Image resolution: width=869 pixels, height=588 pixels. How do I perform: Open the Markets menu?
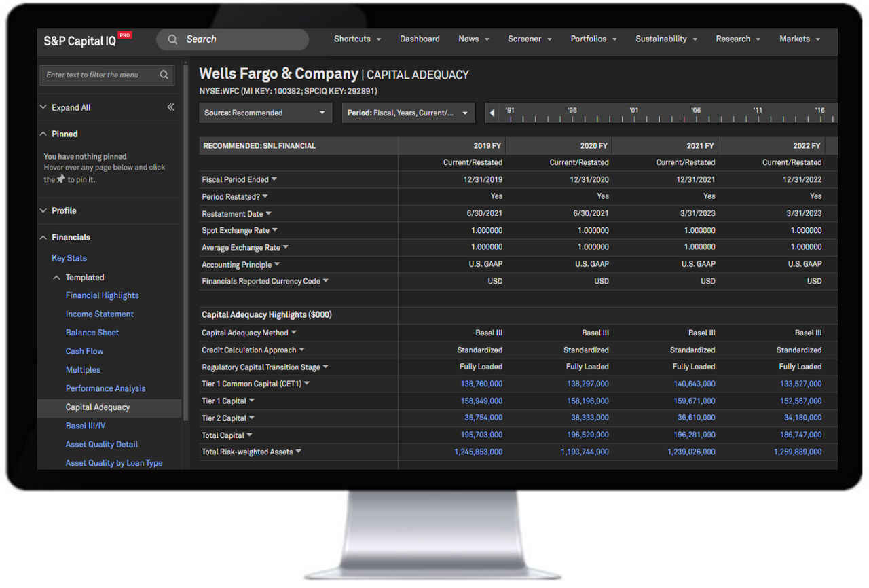pos(800,39)
